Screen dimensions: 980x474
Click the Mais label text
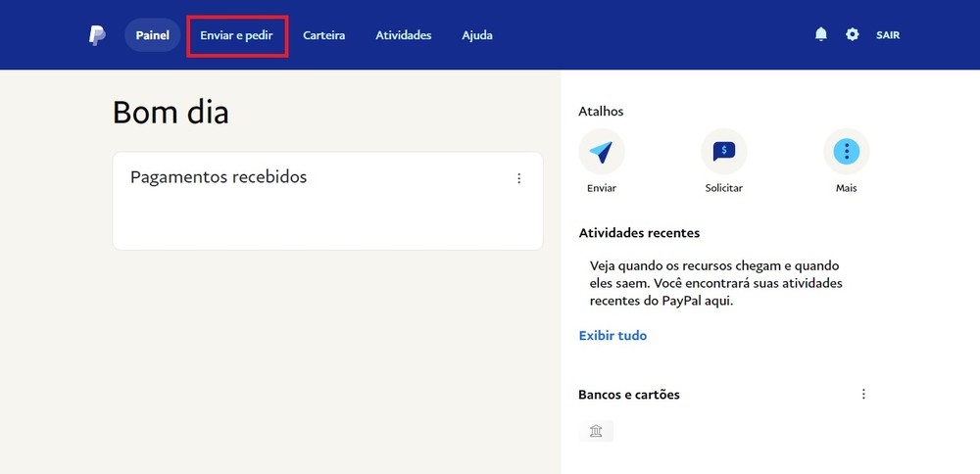(847, 188)
